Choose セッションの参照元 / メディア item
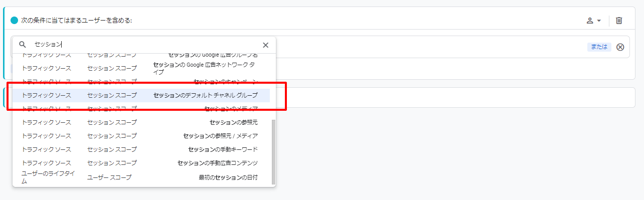Viewport: 644px width, 200px height. click(x=141, y=136)
